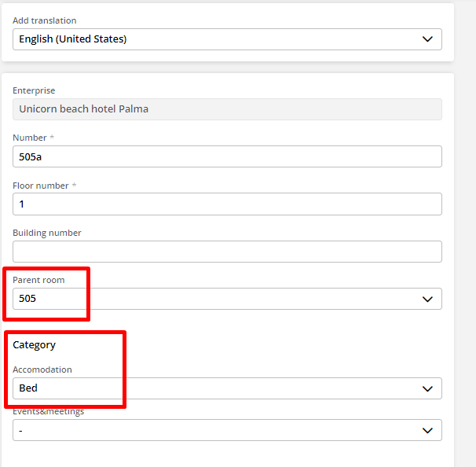Image resolution: width=476 pixels, height=467 pixels.
Task: Click the Category section heading
Action: coord(34,345)
